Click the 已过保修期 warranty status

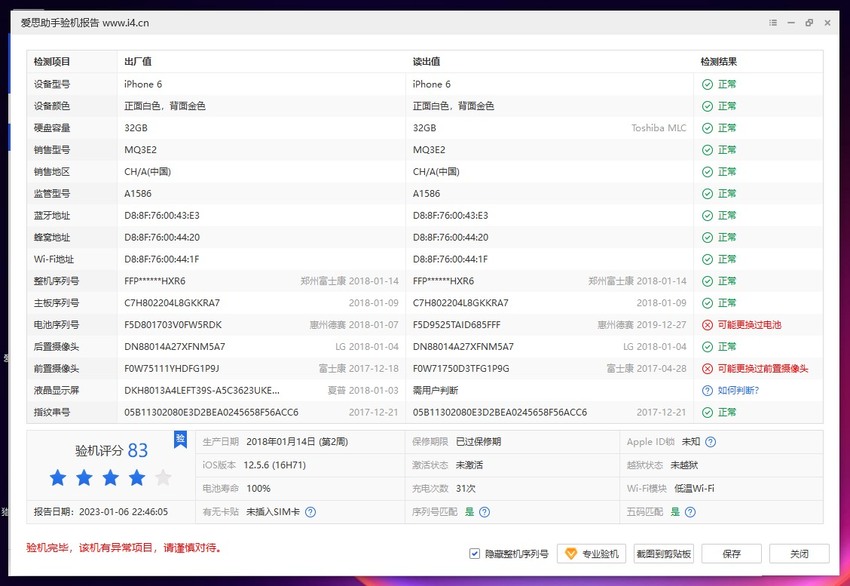point(478,442)
